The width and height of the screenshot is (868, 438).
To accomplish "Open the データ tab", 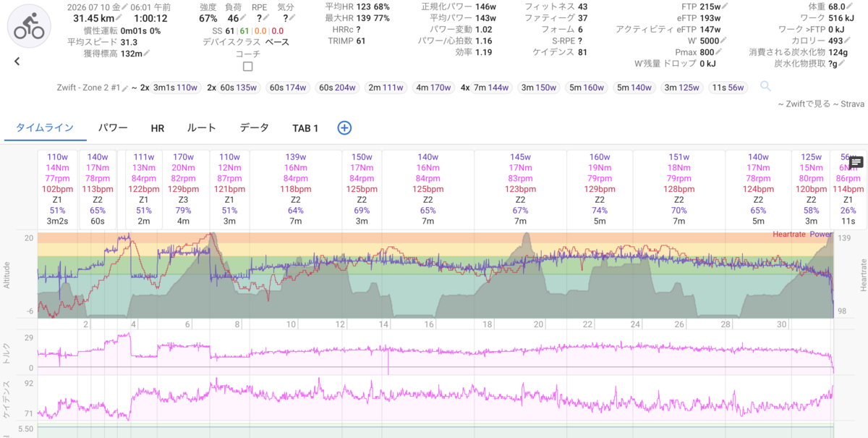I will pos(255,128).
